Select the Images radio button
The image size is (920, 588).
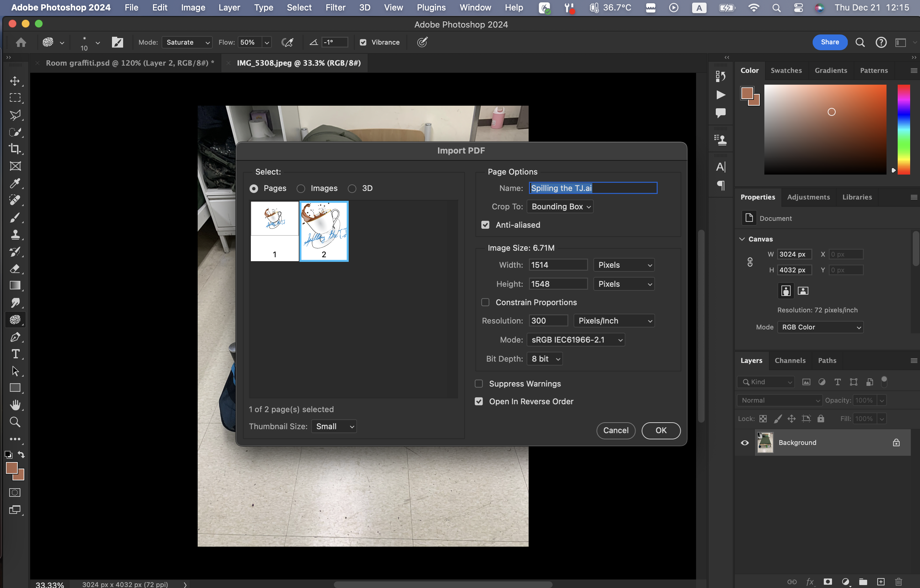[301, 189]
